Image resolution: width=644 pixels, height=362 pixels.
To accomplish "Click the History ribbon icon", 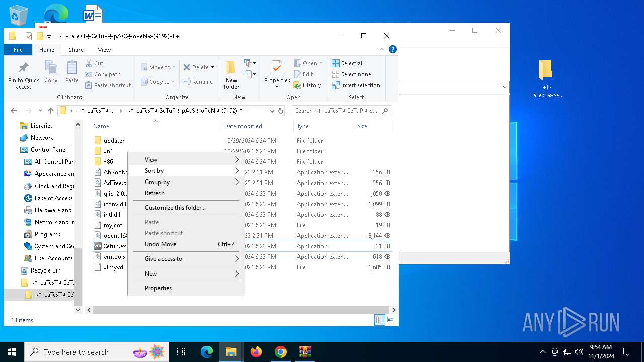I will point(307,85).
